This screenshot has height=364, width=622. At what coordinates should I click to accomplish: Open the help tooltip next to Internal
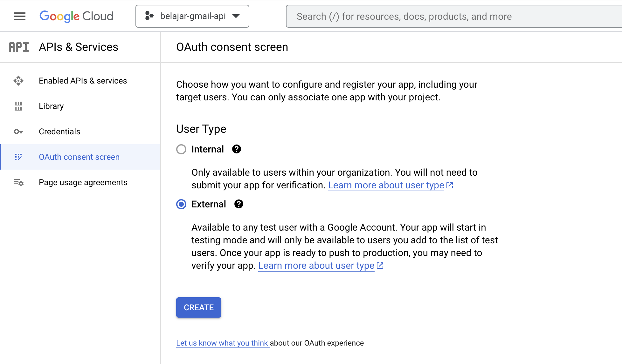237,149
